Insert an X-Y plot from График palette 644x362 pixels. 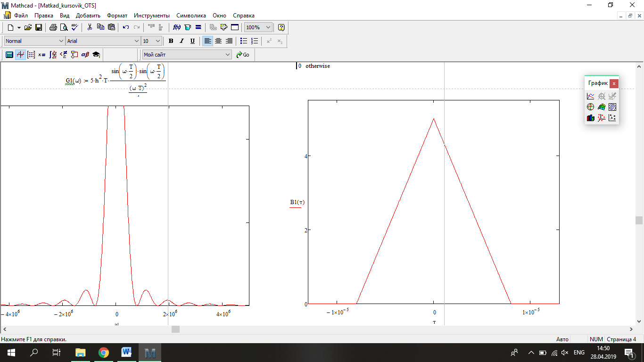pyautogui.click(x=590, y=96)
